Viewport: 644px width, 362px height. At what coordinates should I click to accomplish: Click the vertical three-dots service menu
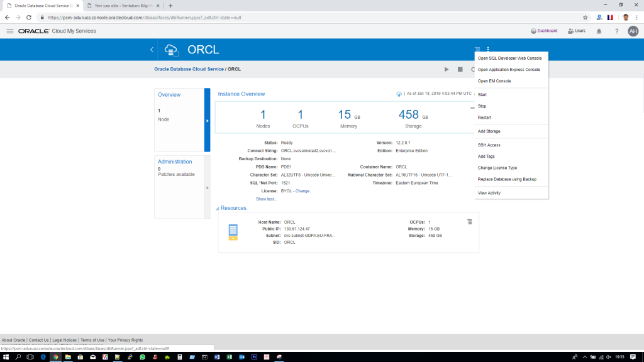[x=488, y=49]
